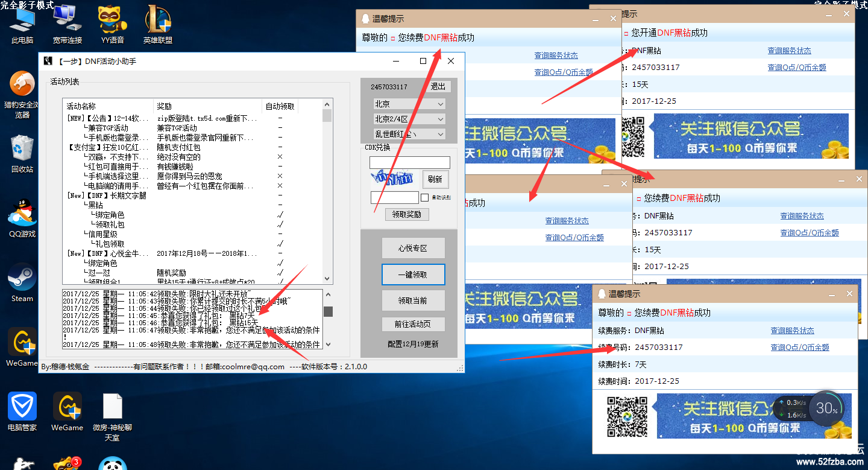Focus the captcha answer input field

pyautogui.click(x=394, y=197)
